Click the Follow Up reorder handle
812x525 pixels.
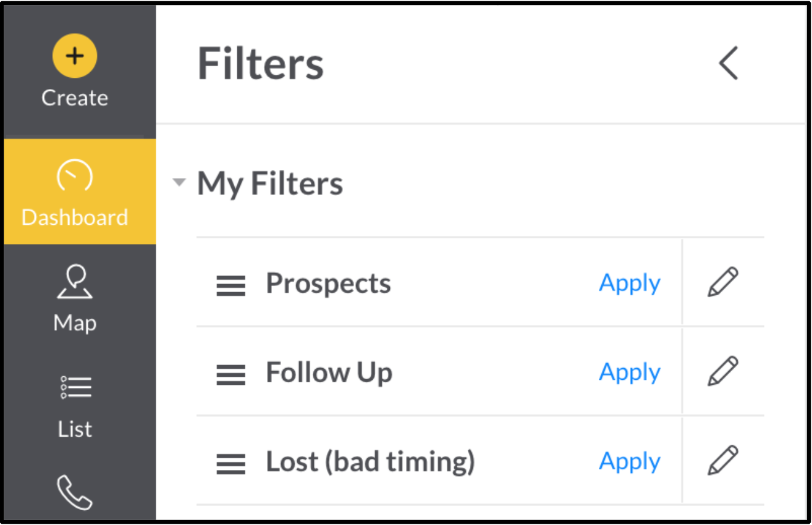[x=230, y=375]
